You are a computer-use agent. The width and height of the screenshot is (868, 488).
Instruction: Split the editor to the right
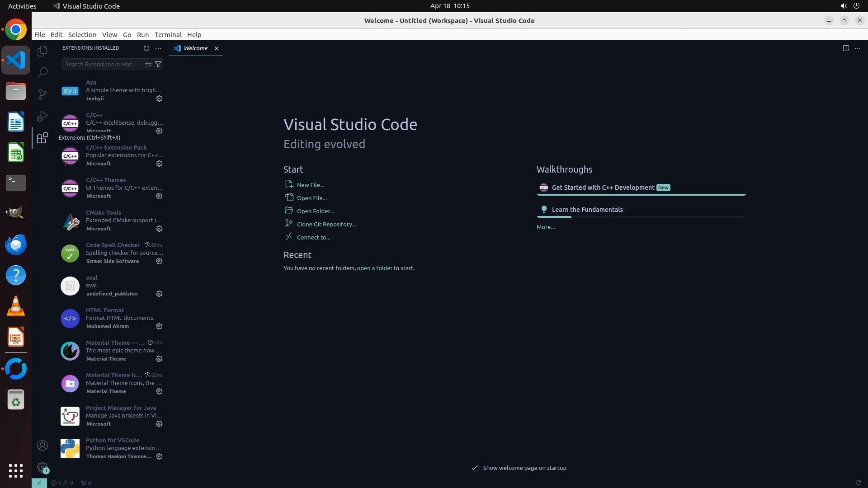845,48
